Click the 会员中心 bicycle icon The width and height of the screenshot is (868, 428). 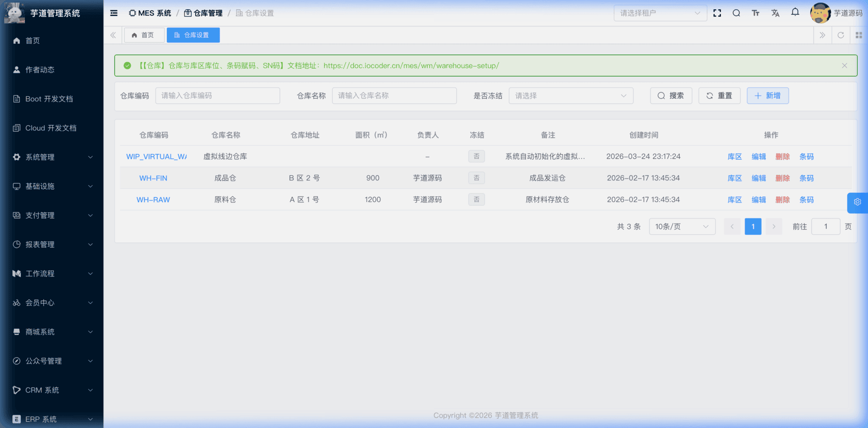(x=17, y=303)
